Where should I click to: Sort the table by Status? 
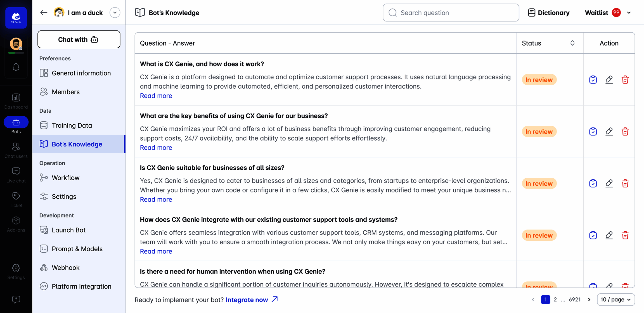pyautogui.click(x=572, y=43)
